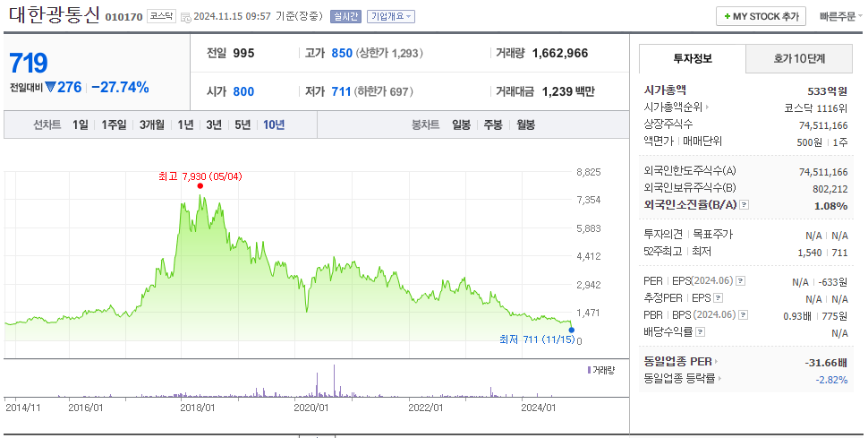868x438 pixels.
Task: Switch to the 호가10단계 tab
Action: [799, 58]
